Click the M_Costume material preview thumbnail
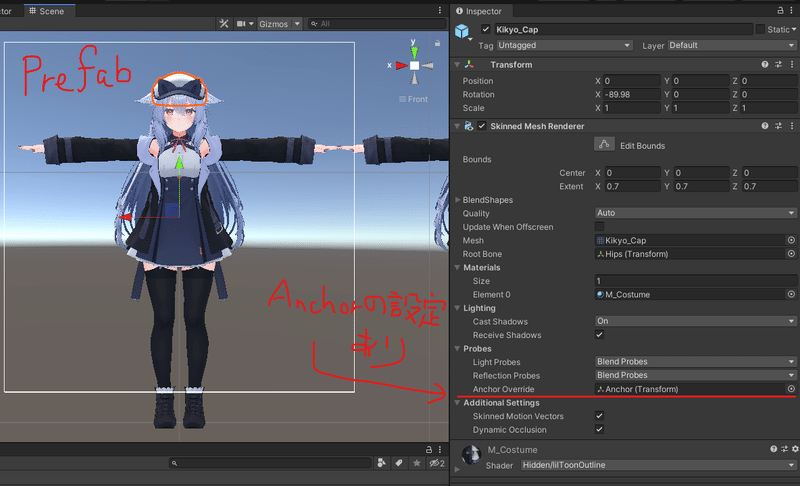 pyautogui.click(x=471, y=454)
